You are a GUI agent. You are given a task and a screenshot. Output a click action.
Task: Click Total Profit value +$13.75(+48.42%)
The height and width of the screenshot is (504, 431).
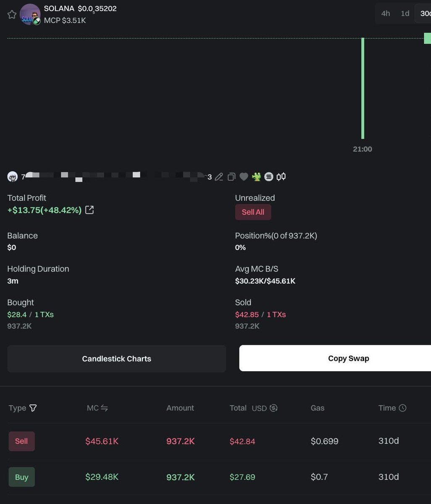click(45, 210)
